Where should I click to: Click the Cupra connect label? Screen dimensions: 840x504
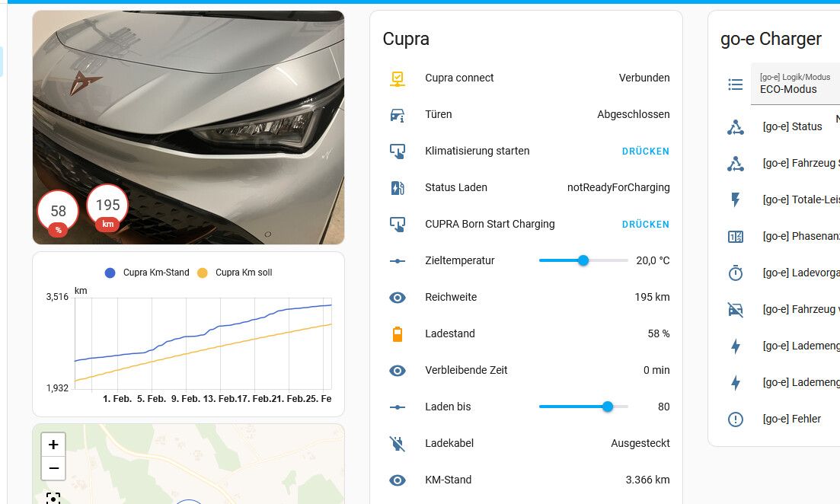(x=459, y=78)
